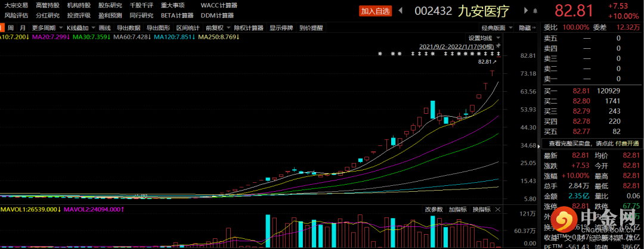Click the 付费开通 link
This screenshot has width=644, height=249.
[626, 144]
